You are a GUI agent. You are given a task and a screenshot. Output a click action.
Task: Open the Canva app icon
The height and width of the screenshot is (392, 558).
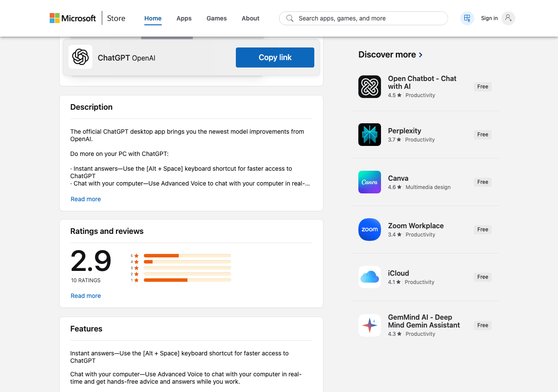pyautogui.click(x=369, y=182)
